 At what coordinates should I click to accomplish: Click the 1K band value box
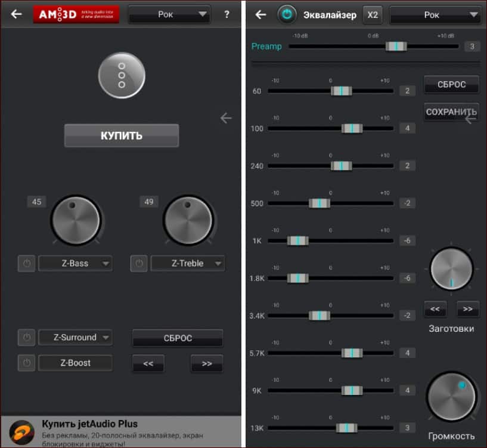coord(407,240)
